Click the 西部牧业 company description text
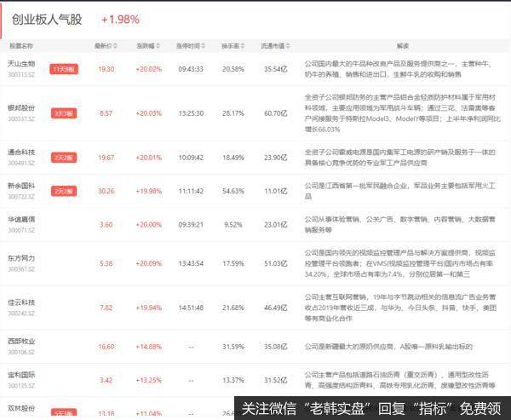The width and height of the screenshot is (511, 420). 388,347
